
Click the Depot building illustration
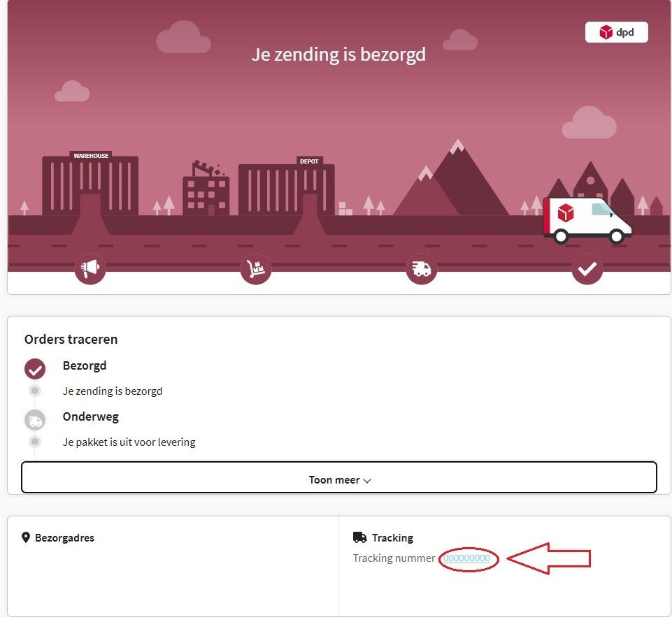287,189
